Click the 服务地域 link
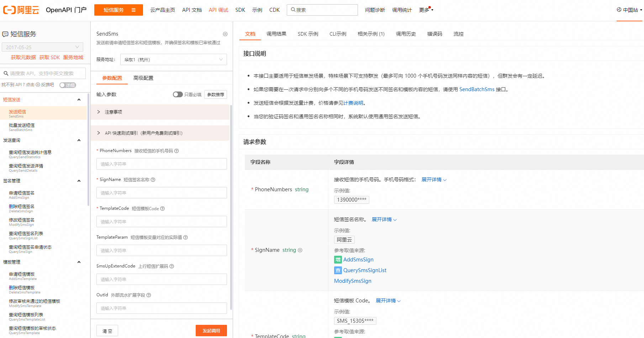 [x=73, y=57]
